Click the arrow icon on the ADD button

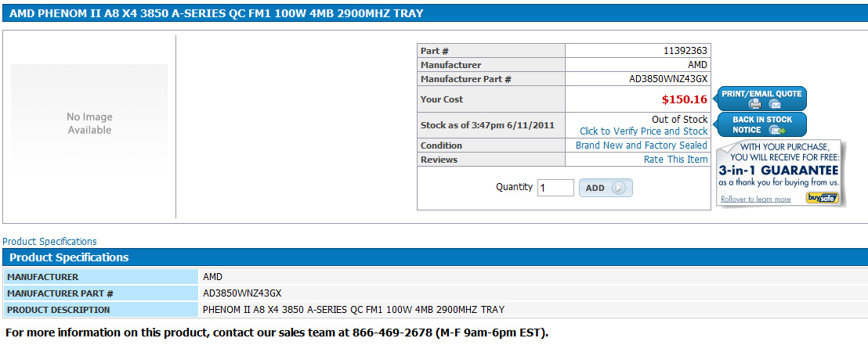(618, 188)
